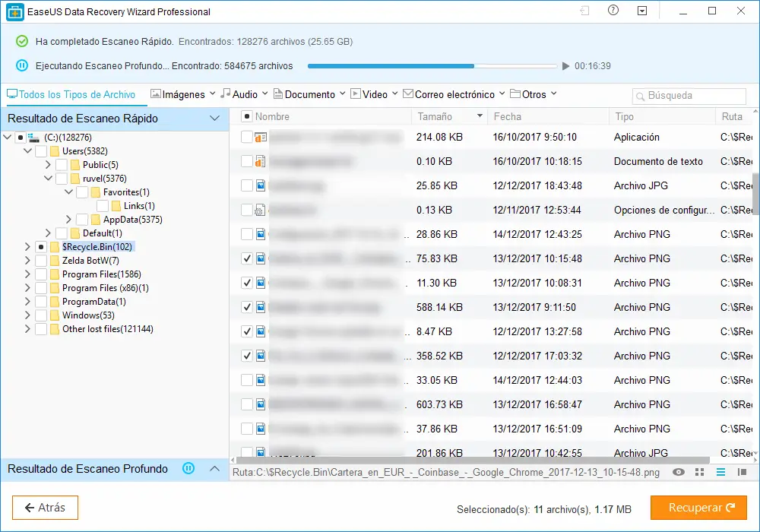
Task: Click the preview eye icon
Action: pyautogui.click(x=679, y=472)
